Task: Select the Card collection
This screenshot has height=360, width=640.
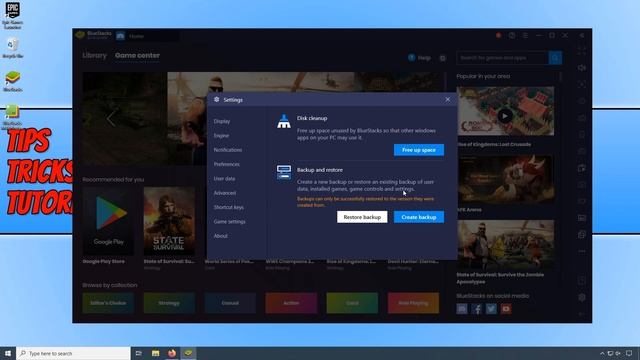Action: coord(352,303)
